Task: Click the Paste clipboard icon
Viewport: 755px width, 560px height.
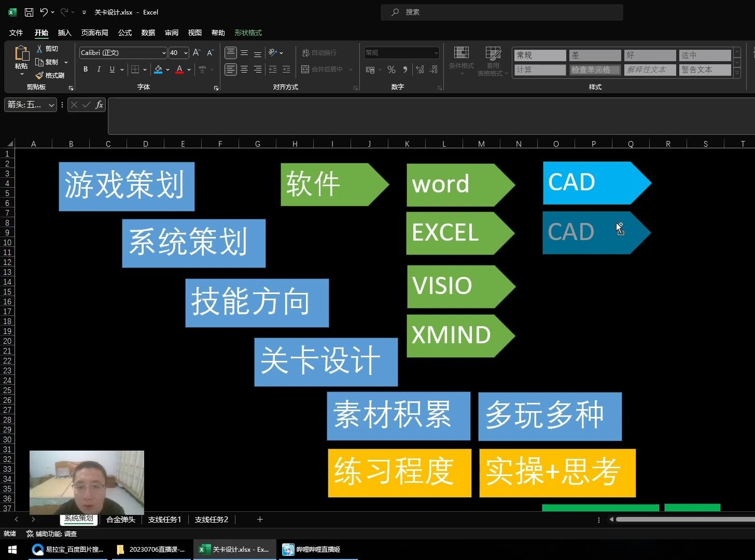Action: [x=21, y=53]
